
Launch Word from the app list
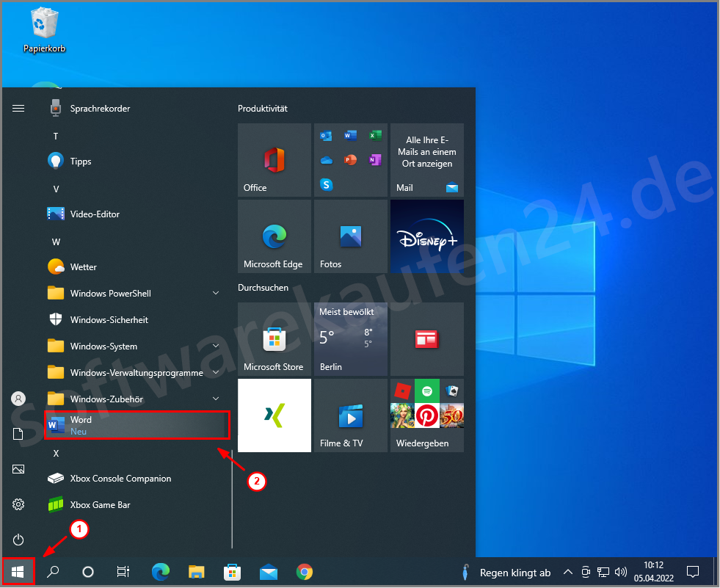[x=137, y=425]
